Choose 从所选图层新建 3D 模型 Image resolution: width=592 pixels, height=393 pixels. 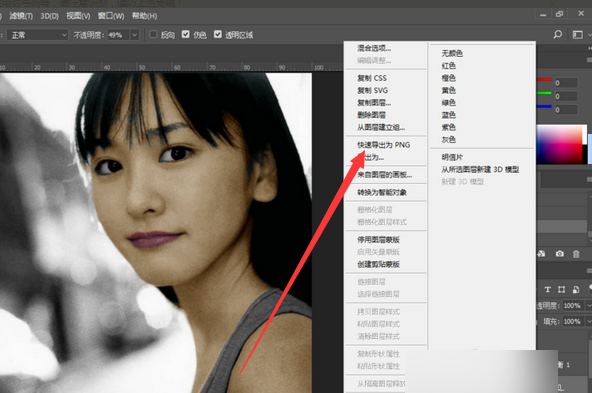[482, 170]
